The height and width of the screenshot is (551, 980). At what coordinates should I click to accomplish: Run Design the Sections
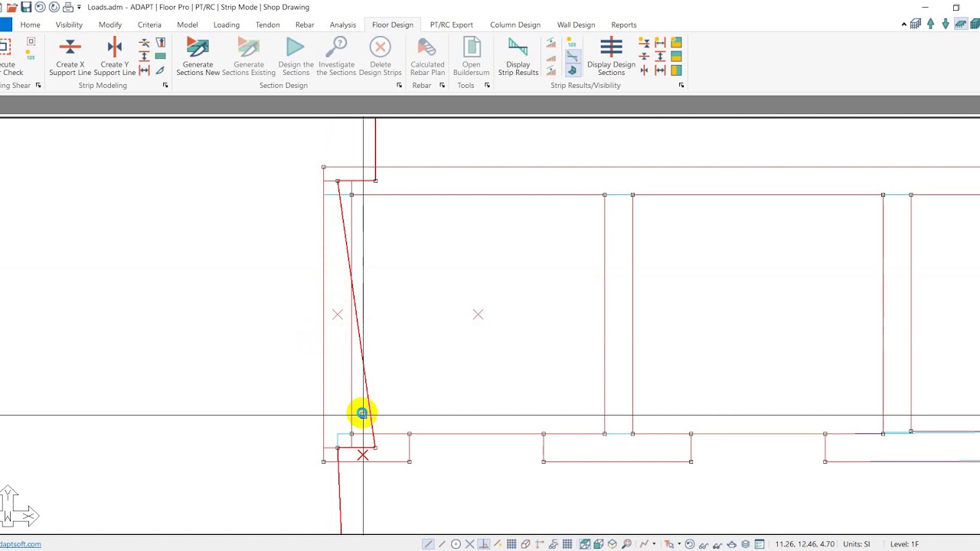[296, 58]
